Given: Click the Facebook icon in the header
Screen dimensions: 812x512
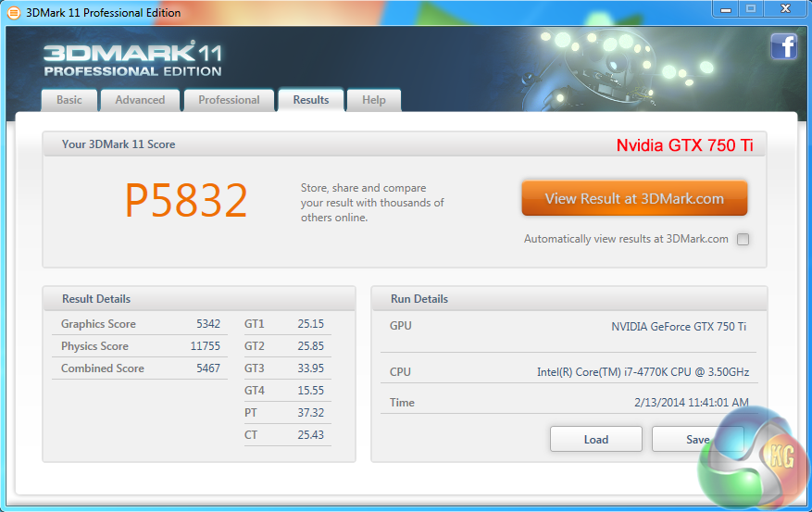Looking at the screenshot, I should point(783,46).
